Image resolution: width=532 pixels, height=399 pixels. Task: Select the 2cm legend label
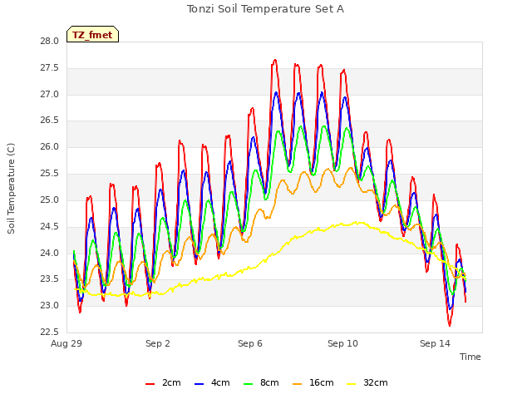point(171,382)
